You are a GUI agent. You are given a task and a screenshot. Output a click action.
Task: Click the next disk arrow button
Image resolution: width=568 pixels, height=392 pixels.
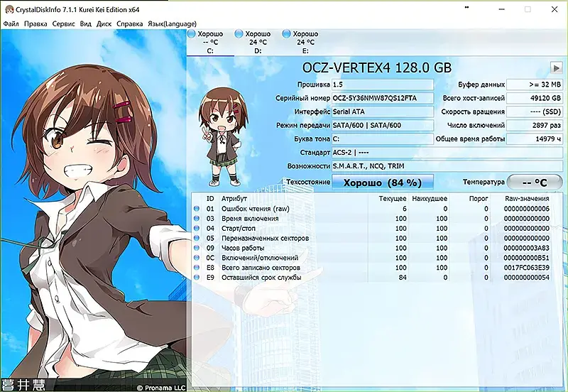tap(556, 67)
